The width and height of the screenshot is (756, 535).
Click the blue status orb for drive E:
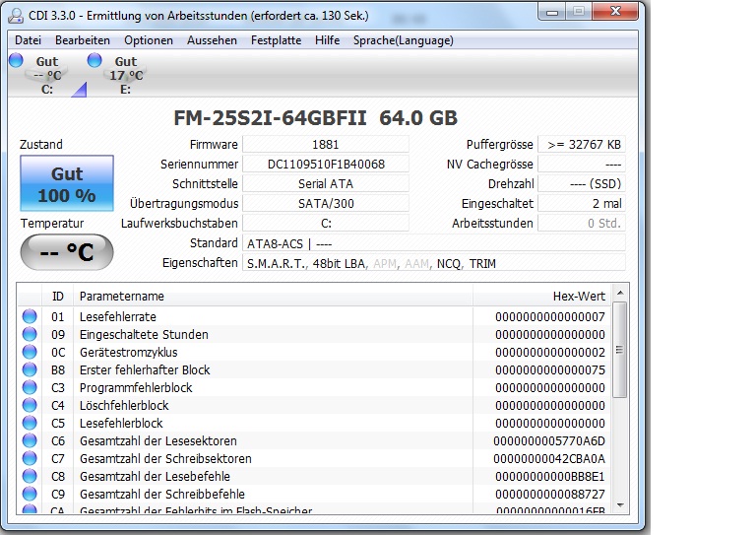(94, 60)
